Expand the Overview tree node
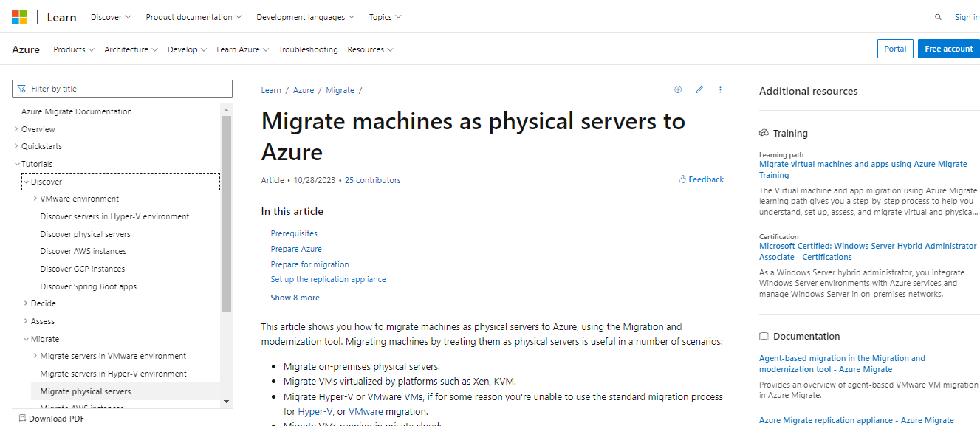This screenshot has height=426, width=980. tap(17, 129)
